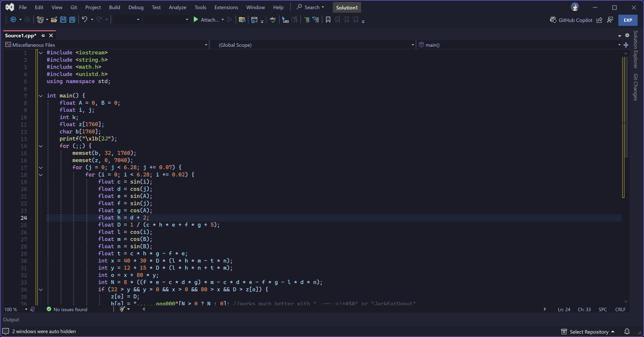The image size is (644, 337).
Task: Open the browser preview window icon
Action: tap(254, 20)
